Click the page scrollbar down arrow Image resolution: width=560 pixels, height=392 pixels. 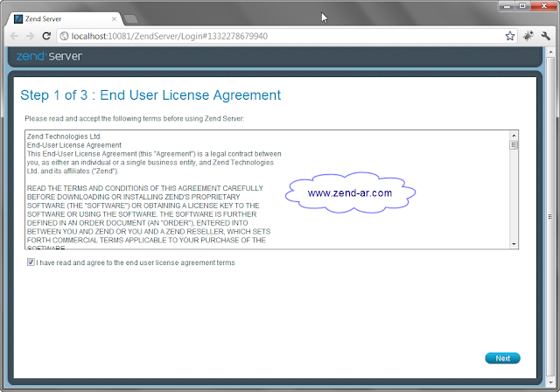pos(550,382)
